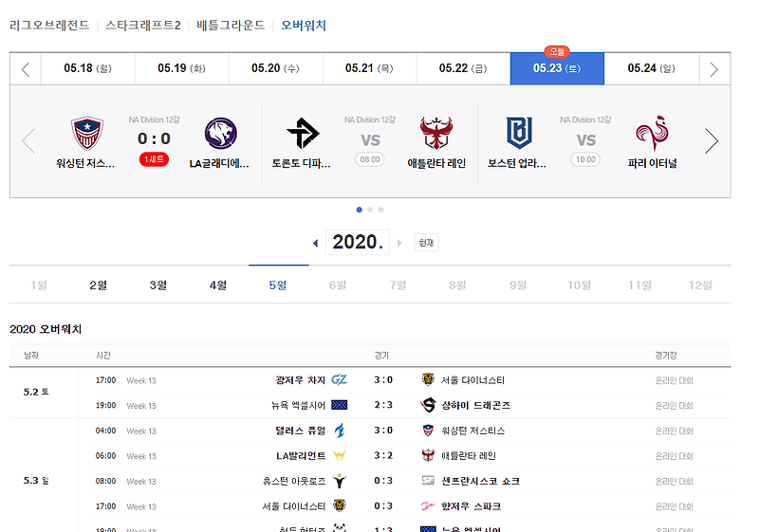The image size is (759, 532).
Task: Click Washington Justice team logo in carousel
Action: click(87, 133)
